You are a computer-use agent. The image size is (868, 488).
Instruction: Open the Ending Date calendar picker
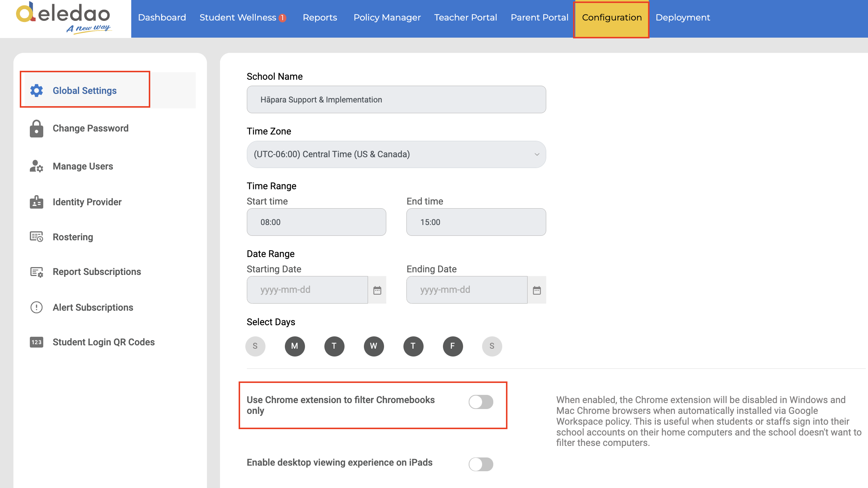click(537, 290)
